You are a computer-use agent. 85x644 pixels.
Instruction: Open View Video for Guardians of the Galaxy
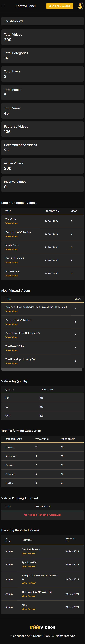point(12,337)
